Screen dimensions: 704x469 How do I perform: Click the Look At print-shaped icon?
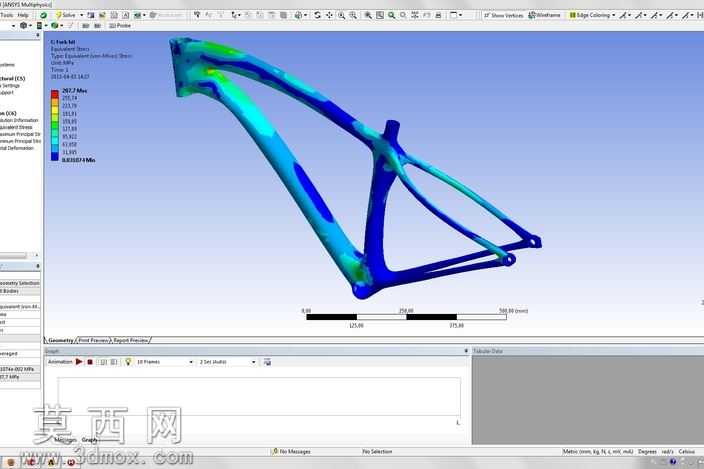438,15
